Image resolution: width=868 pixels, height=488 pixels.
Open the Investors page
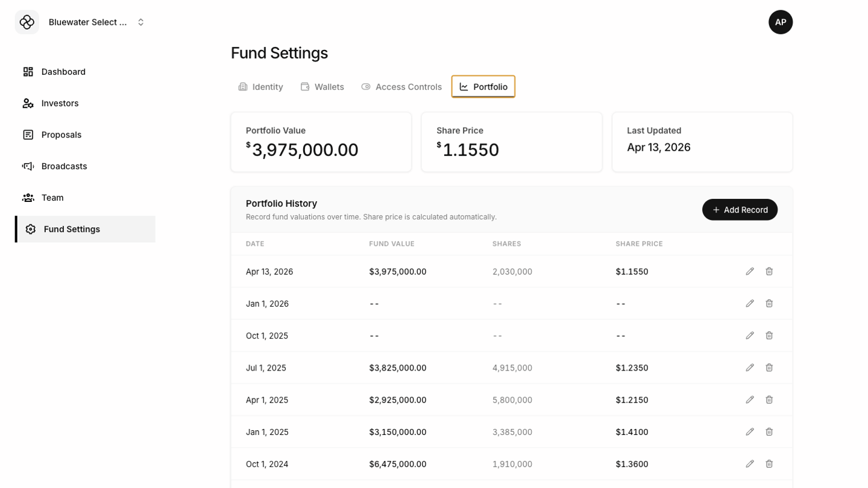[60, 103]
